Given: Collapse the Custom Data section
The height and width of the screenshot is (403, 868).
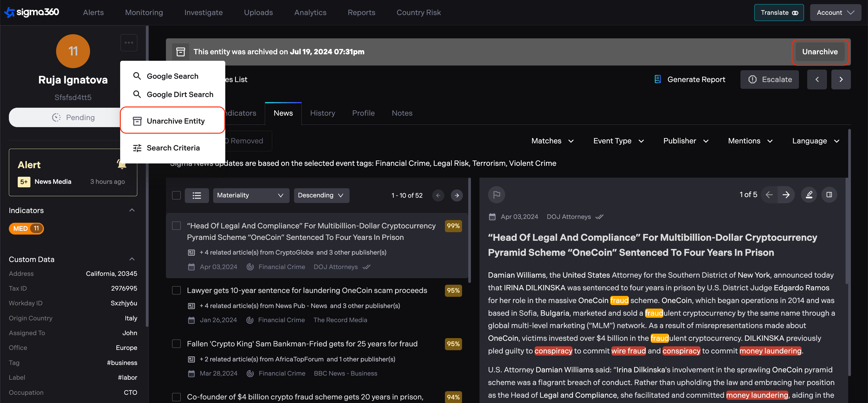Looking at the screenshot, I should pos(132,259).
